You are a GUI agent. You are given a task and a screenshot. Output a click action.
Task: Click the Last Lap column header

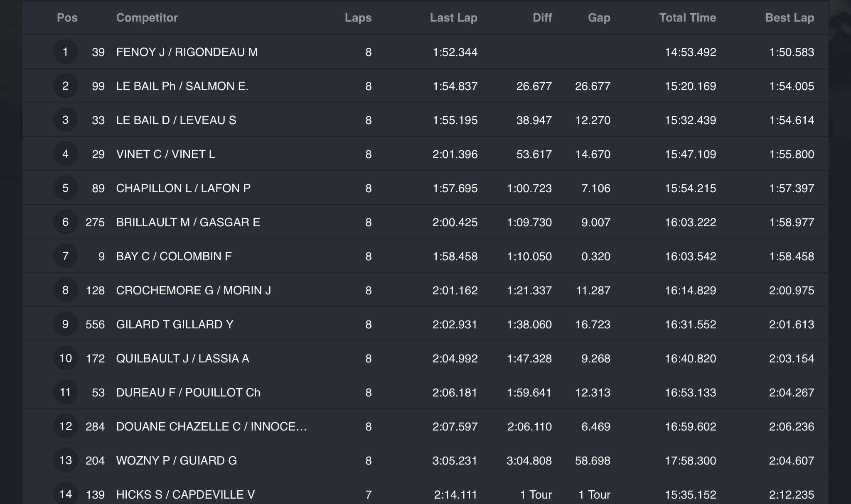click(454, 17)
